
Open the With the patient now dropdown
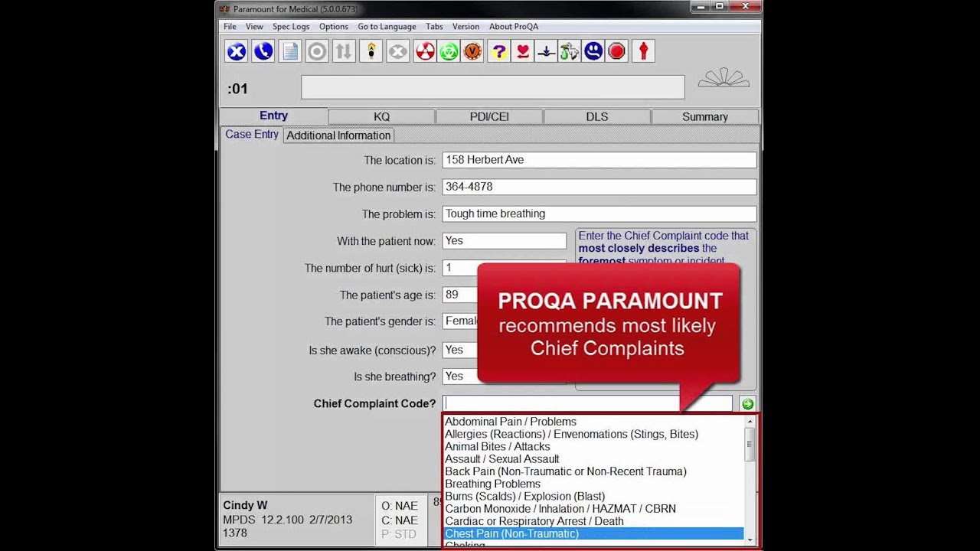pyautogui.click(x=505, y=240)
